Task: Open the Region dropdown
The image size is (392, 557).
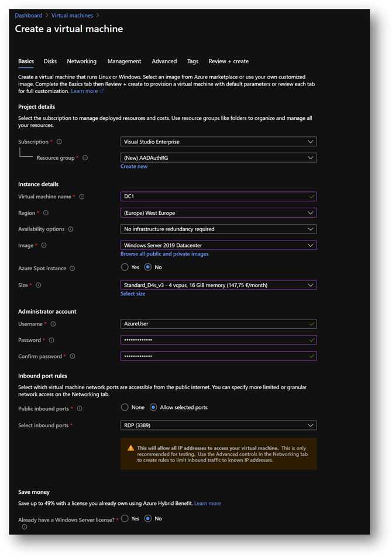Action: 218,213
